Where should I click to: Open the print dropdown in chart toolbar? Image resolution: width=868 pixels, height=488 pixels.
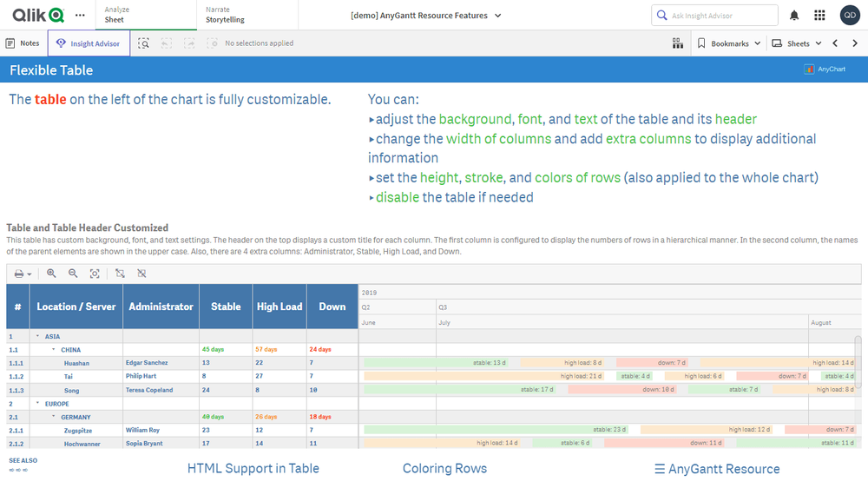(23, 274)
